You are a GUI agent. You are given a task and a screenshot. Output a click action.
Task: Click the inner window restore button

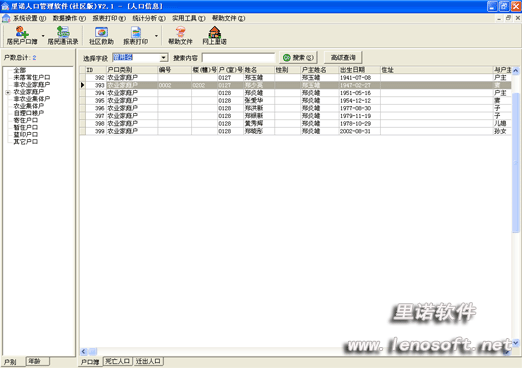click(508, 18)
